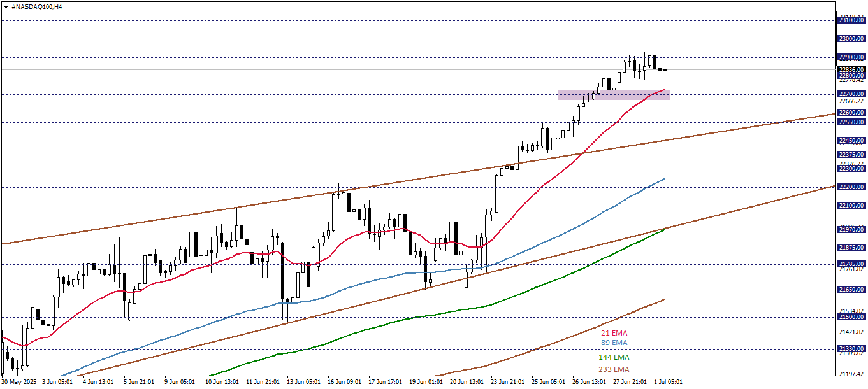The image size is (868, 389).
Task: Click the 21197.42 price scale value
Action: 851,374
